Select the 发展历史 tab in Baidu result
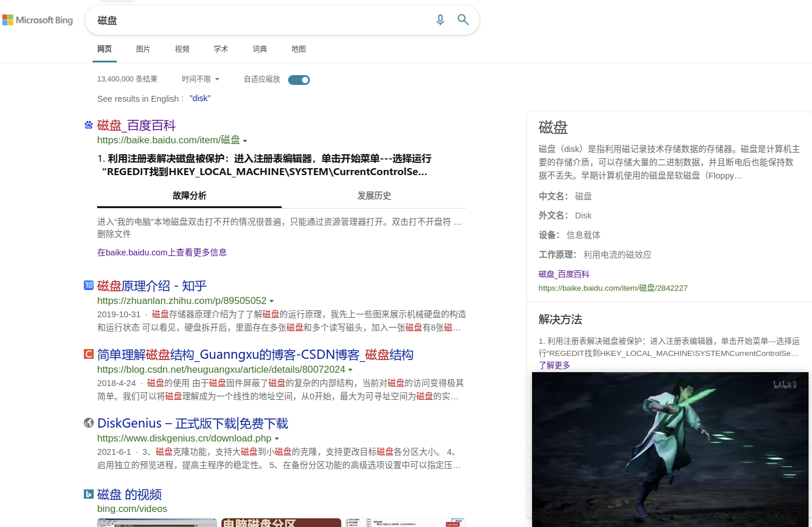This screenshot has width=812, height=527. tap(374, 196)
